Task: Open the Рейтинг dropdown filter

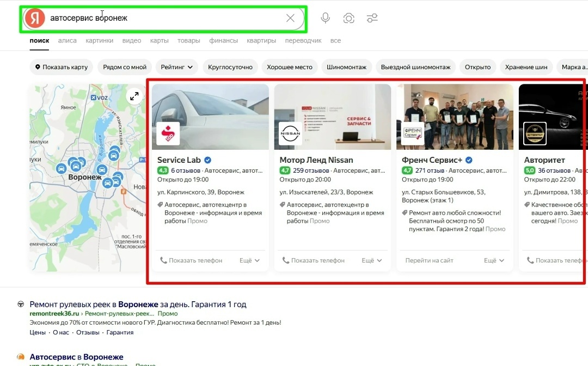Action: pos(176,67)
